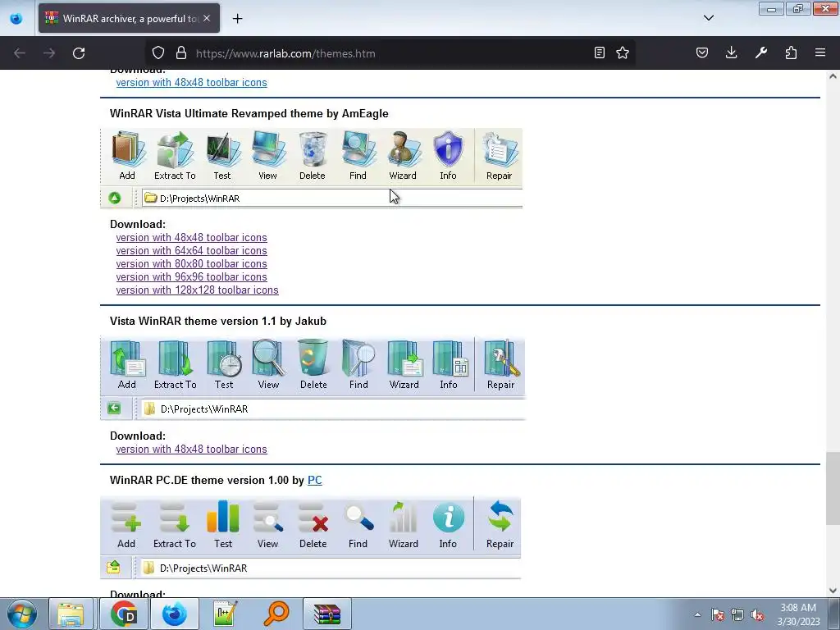Click View icon in Vista Ultimate Revamped theme

pos(268,149)
